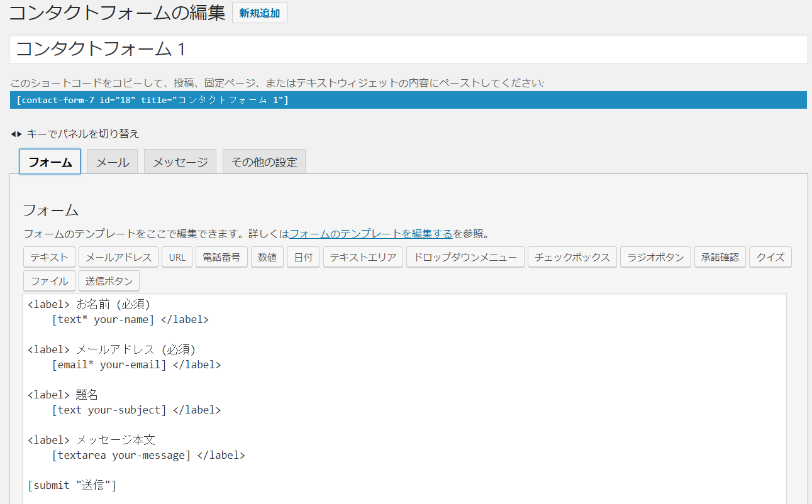Click the 新規追加 button
The height and width of the screenshot is (504, 812).
coord(259,13)
